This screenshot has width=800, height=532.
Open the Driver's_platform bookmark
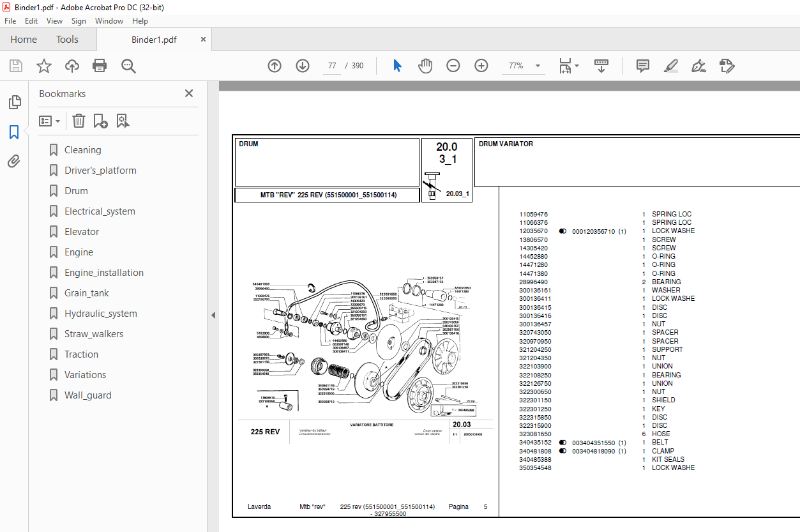coord(100,171)
